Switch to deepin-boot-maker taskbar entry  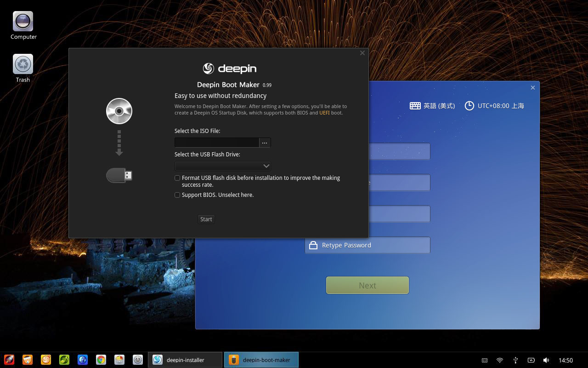point(261,360)
